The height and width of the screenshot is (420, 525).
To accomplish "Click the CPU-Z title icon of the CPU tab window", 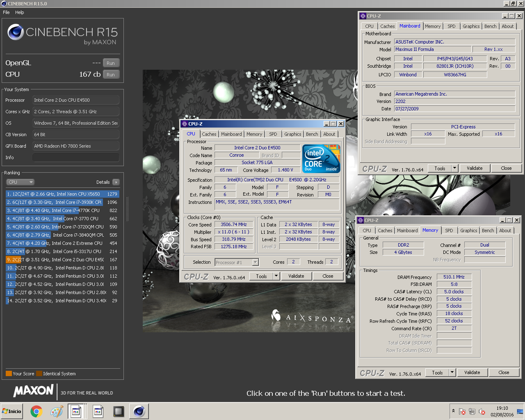I will (185, 124).
